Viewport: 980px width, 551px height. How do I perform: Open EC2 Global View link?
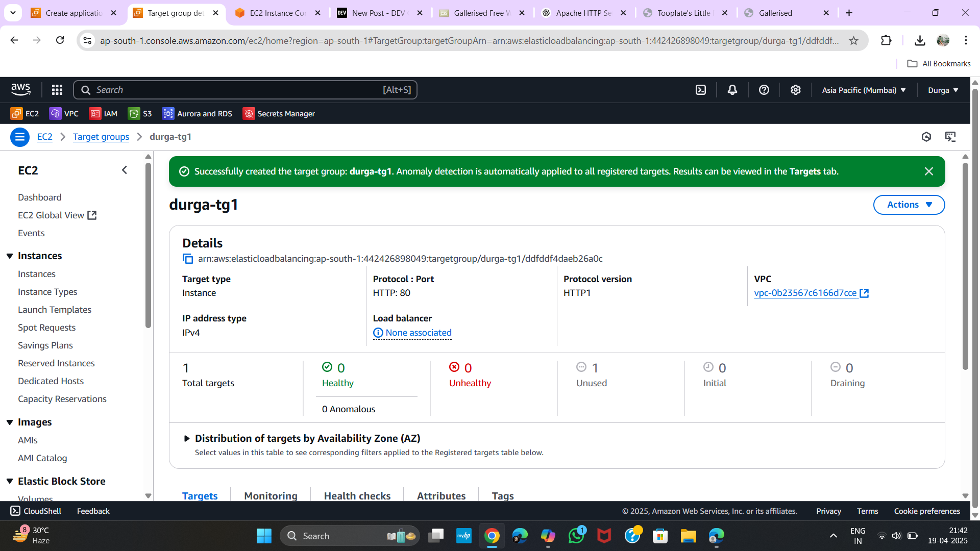(57, 215)
